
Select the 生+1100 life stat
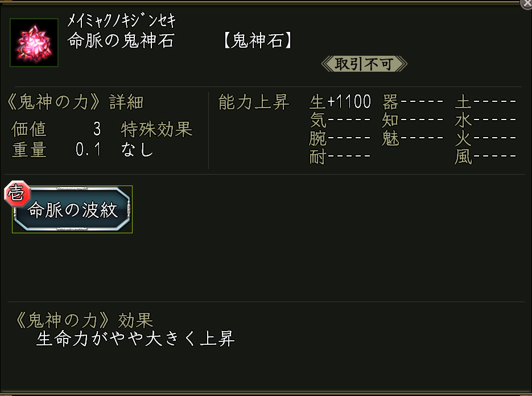(x=340, y=102)
